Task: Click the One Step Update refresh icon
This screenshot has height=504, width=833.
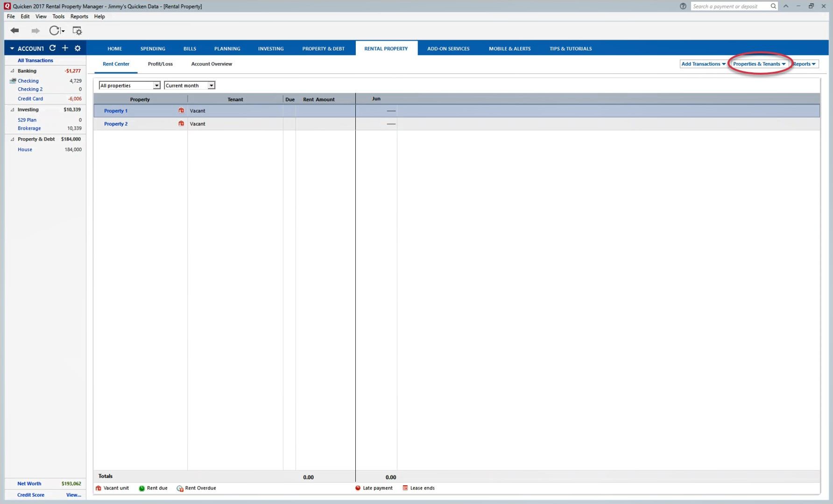Action: click(x=55, y=31)
